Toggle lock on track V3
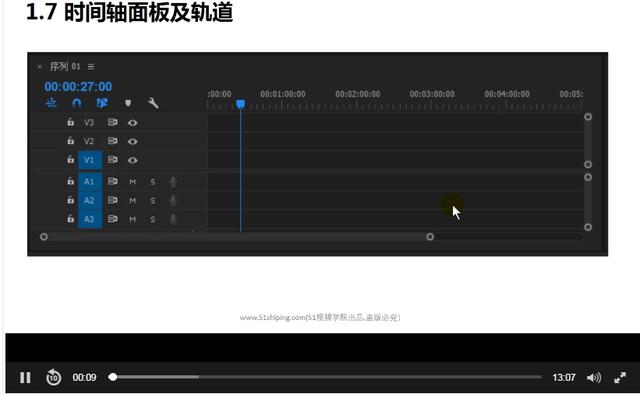Screen dimensions: 640x394 tap(70, 122)
